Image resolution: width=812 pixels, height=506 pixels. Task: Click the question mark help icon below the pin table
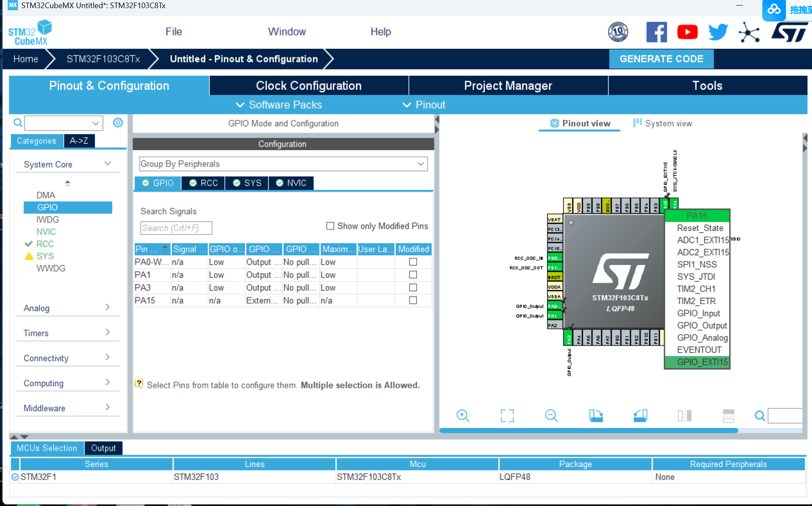[139, 383]
